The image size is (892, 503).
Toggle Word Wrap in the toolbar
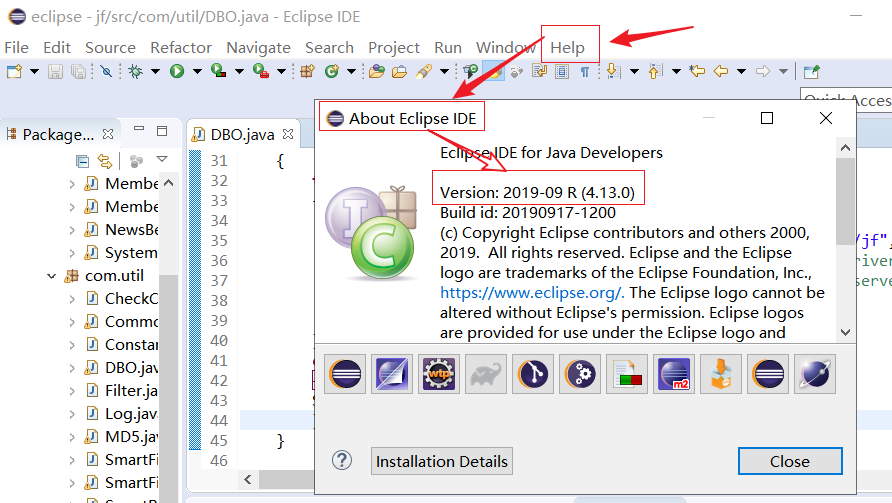tap(539, 72)
